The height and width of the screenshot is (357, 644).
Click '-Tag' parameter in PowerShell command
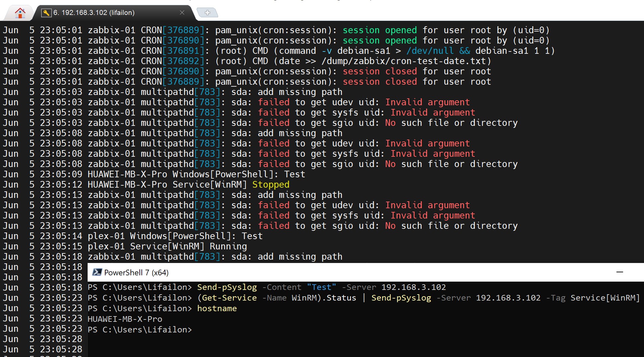click(556, 298)
